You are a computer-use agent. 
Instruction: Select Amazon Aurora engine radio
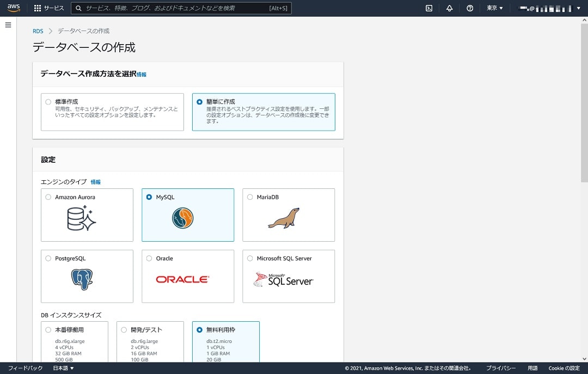[48, 197]
